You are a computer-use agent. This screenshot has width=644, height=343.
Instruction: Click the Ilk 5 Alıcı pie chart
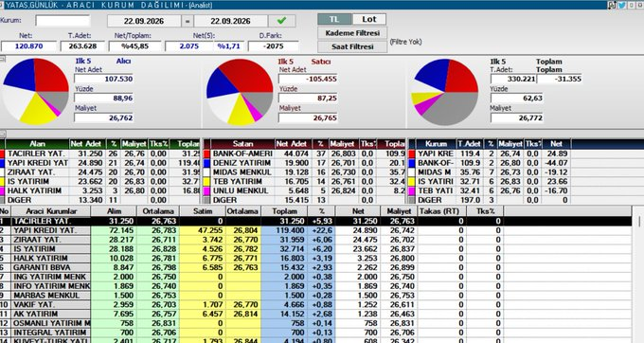pyautogui.click(x=35, y=92)
